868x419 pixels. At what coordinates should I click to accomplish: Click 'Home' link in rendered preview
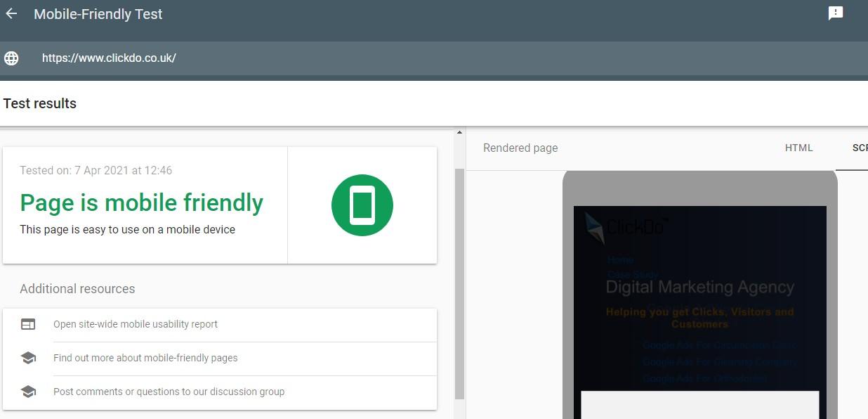(620, 259)
